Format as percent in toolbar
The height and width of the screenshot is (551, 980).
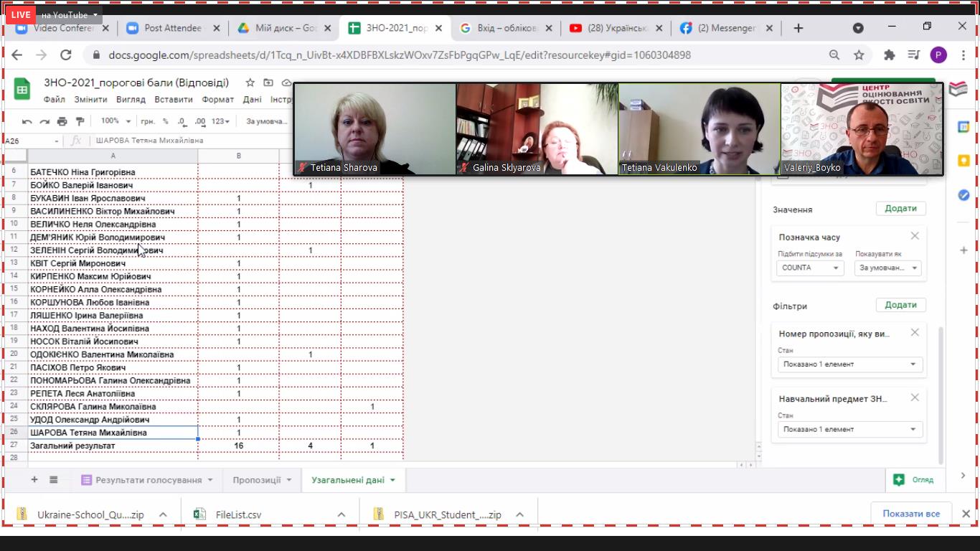166,121
